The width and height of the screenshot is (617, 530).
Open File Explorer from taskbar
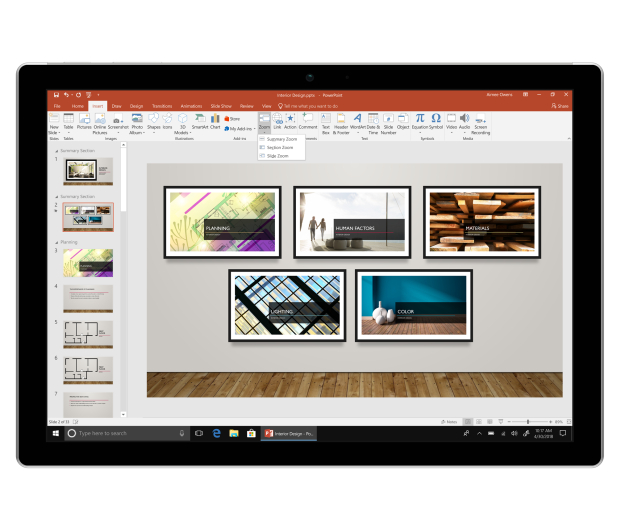[x=234, y=433]
